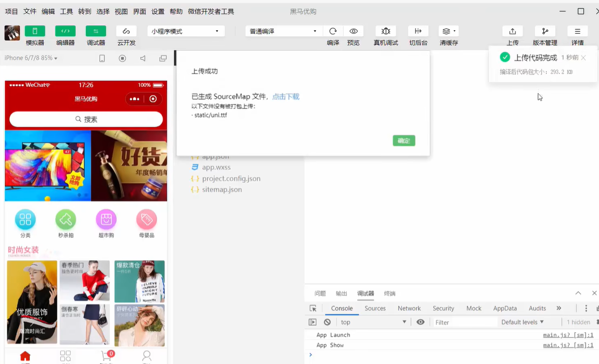Select project.config.json in the file tree
The height and width of the screenshot is (364, 599).
[231, 178]
